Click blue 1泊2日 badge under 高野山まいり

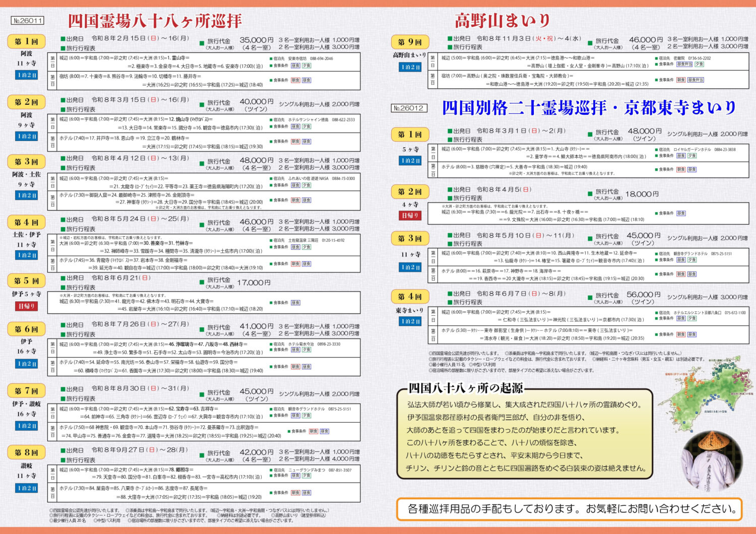click(410, 67)
